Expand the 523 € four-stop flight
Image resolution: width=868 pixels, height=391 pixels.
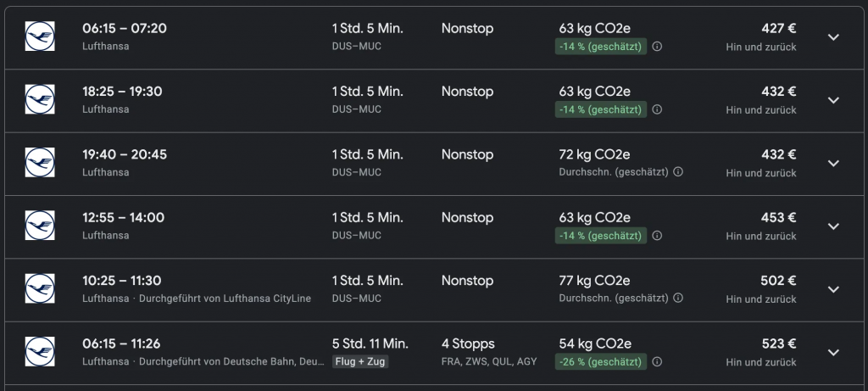click(x=832, y=353)
